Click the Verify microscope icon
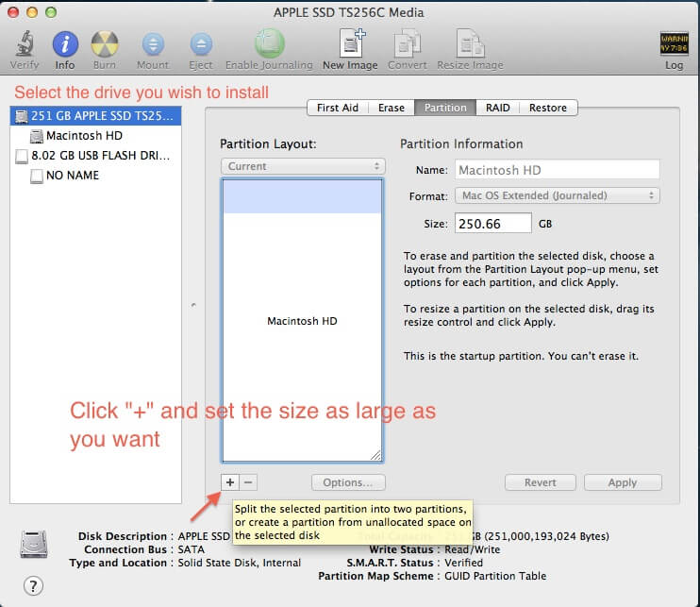This screenshot has height=607, width=700. 25,43
